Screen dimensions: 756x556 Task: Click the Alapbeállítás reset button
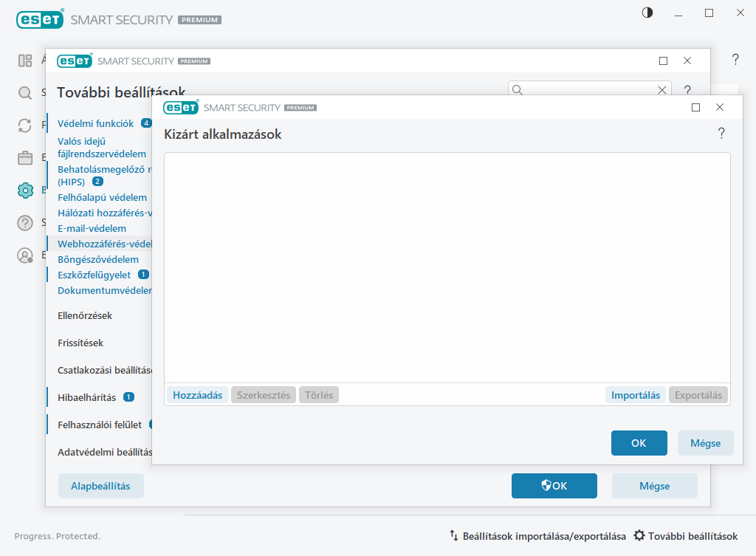(100, 486)
